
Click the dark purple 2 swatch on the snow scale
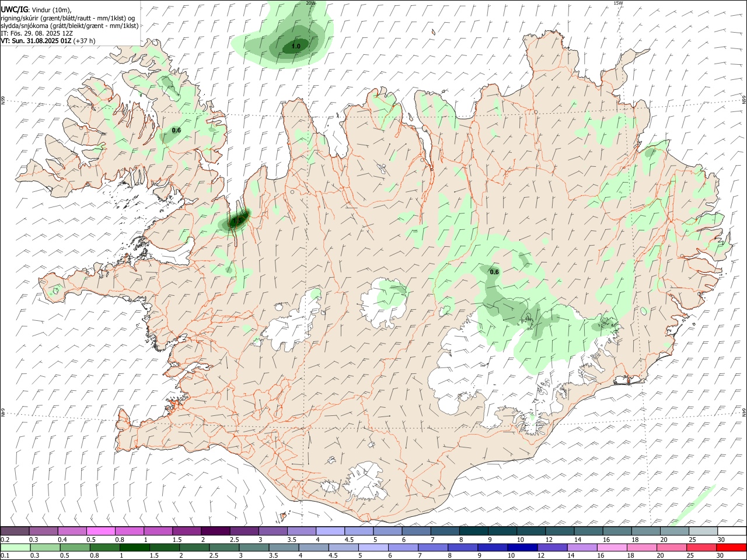coord(215,531)
